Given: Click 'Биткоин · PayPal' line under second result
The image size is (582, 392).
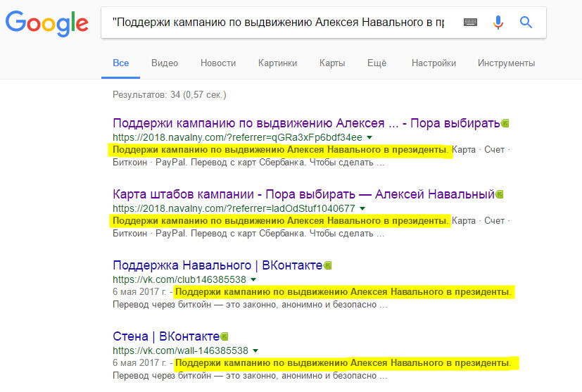Looking at the screenshot, I should 248,234.
